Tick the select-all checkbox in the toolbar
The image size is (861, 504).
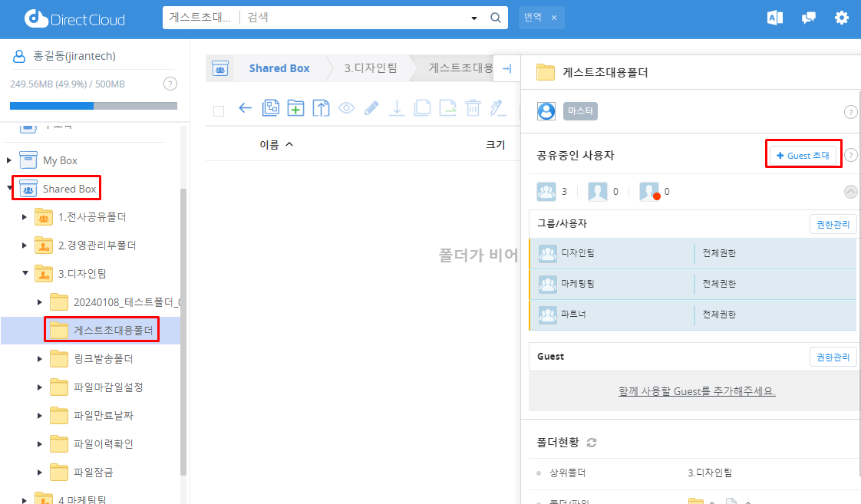click(x=219, y=110)
